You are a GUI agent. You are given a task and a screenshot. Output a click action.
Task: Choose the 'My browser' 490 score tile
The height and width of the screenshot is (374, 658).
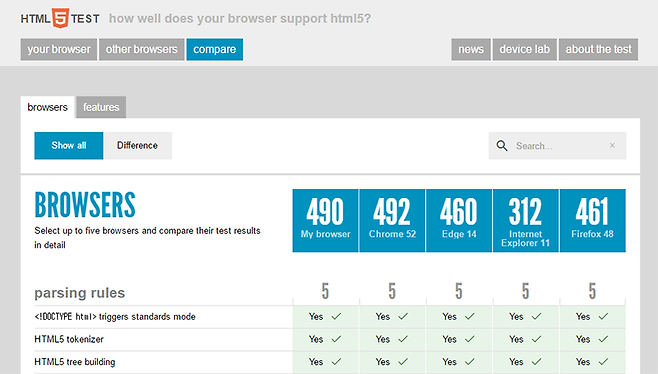pos(325,220)
